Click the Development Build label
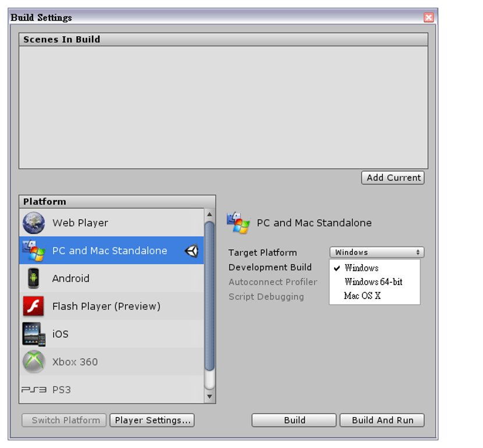This screenshot has width=483, height=448. (x=270, y=267)
